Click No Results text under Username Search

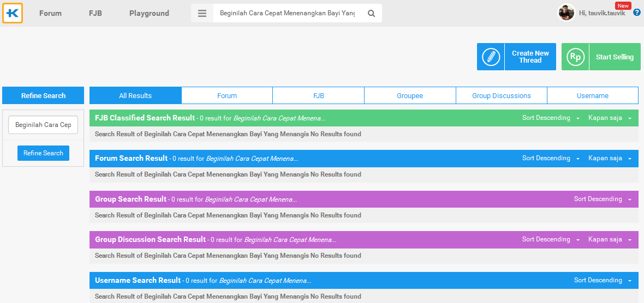pyautogui.click(x=228, y=296)
